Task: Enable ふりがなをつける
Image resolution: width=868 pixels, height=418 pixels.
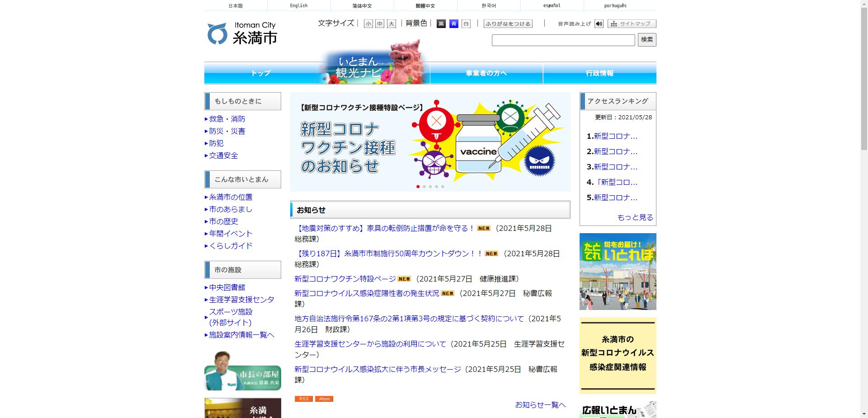Action: coord(508,23)
